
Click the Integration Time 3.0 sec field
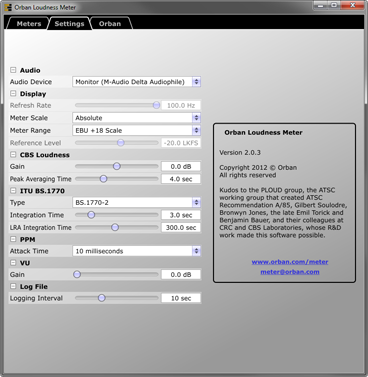click(x=181, y=215)
